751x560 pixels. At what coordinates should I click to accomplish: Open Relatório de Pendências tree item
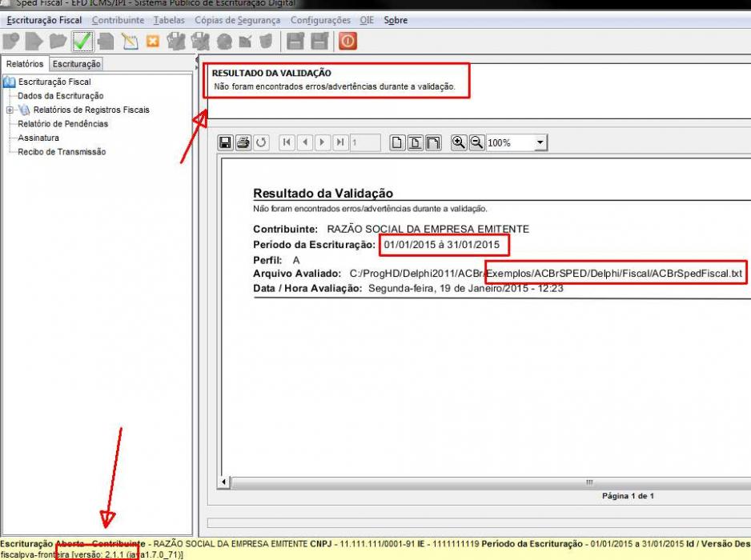[x=62, y=124]
